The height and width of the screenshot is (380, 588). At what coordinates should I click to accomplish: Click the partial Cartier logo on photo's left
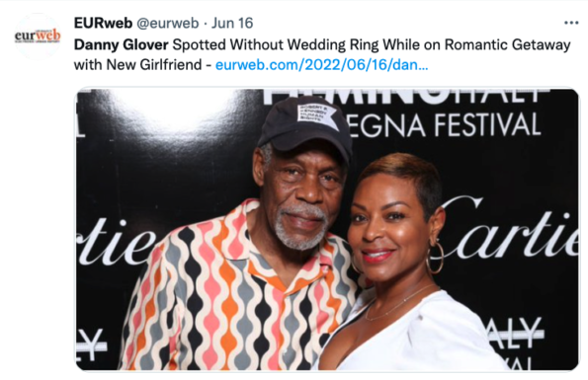[117, 242]
